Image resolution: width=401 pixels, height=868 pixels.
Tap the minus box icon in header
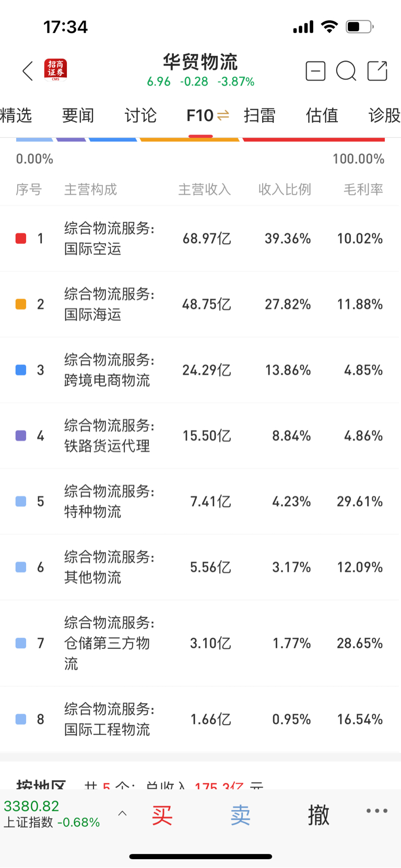(x=315, y=71)
